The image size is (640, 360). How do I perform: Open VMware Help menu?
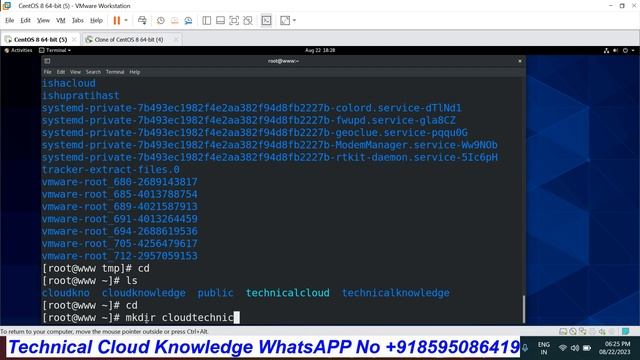click(96, 20)
